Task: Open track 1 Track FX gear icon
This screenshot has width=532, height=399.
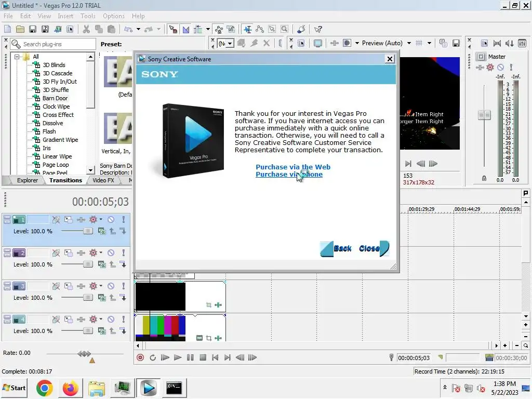Action: (93, 220)
